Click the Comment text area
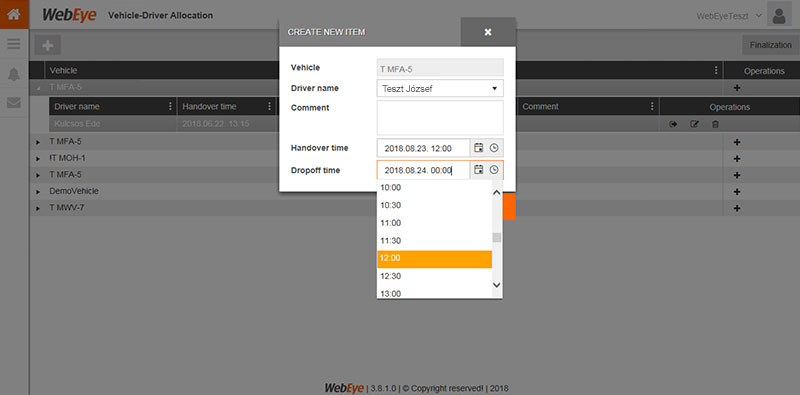This screenshot has width=800, height=395. pos(440,117)
